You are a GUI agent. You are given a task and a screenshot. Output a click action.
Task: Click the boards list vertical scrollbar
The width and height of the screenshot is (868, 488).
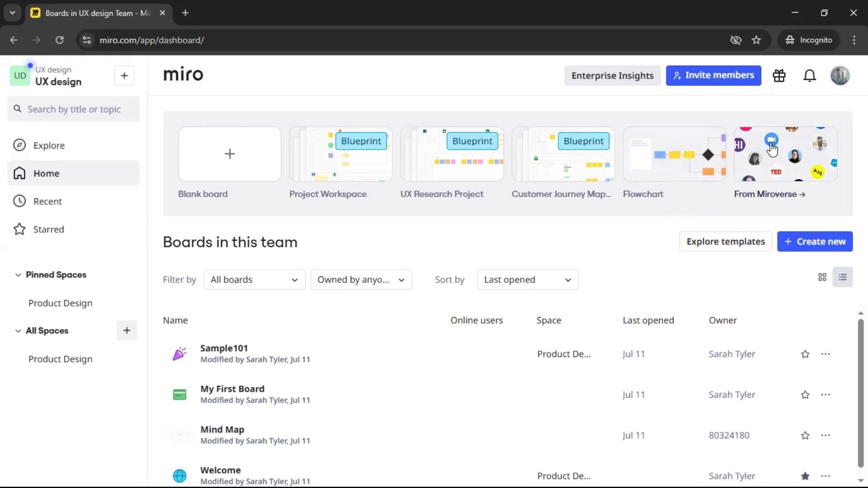860,393
